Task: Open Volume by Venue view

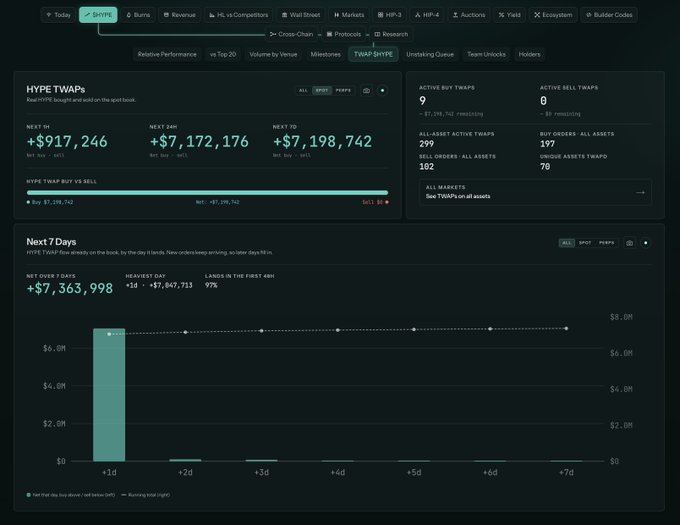Action: click(273, 54)
